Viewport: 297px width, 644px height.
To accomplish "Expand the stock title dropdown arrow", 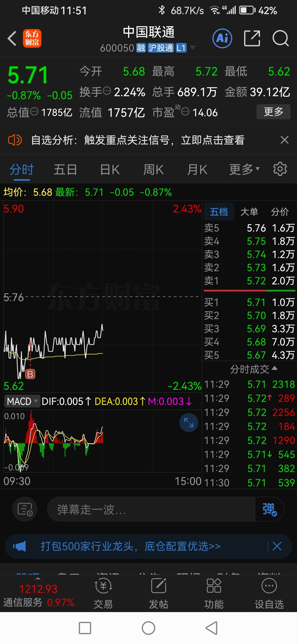I will pos(193,48).
